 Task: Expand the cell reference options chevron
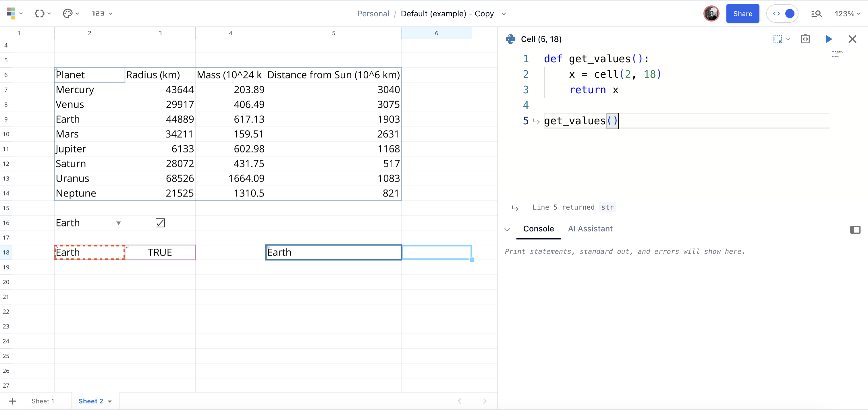click(788, 39)
